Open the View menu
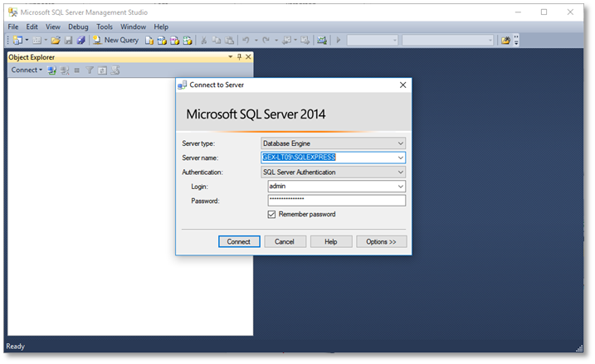Screen dimensions: 595x364 pos(53,27)
